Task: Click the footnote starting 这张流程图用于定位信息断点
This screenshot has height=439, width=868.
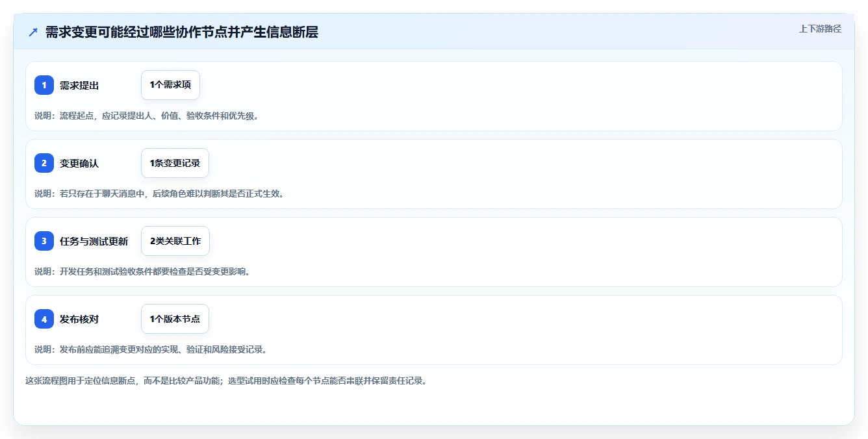Action: pyautogui.click(x=226, y=381)
